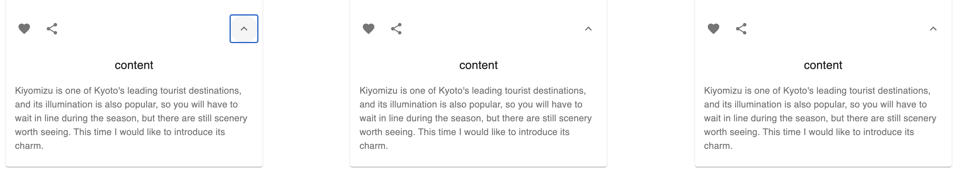Collapse the left card's content with the chevron

pyautogui.click(x=244, y=29)
